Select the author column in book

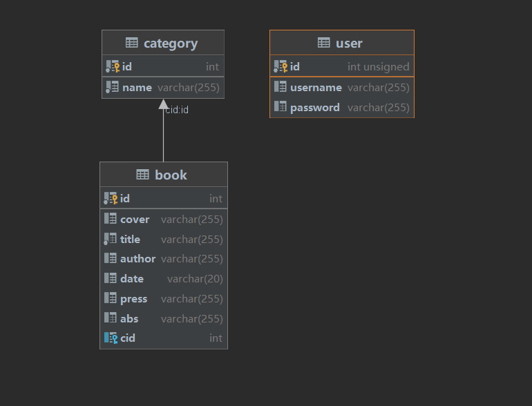point(164,258)
